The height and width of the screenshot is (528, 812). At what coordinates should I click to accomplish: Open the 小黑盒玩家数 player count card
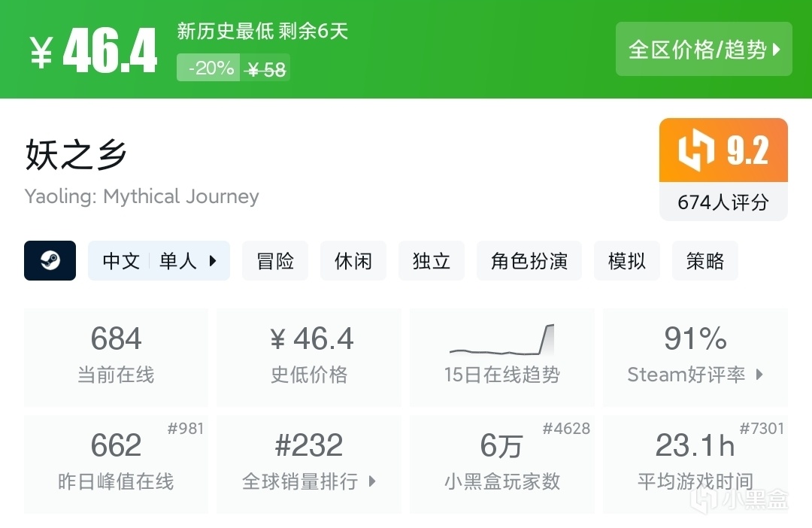(501, 463)
